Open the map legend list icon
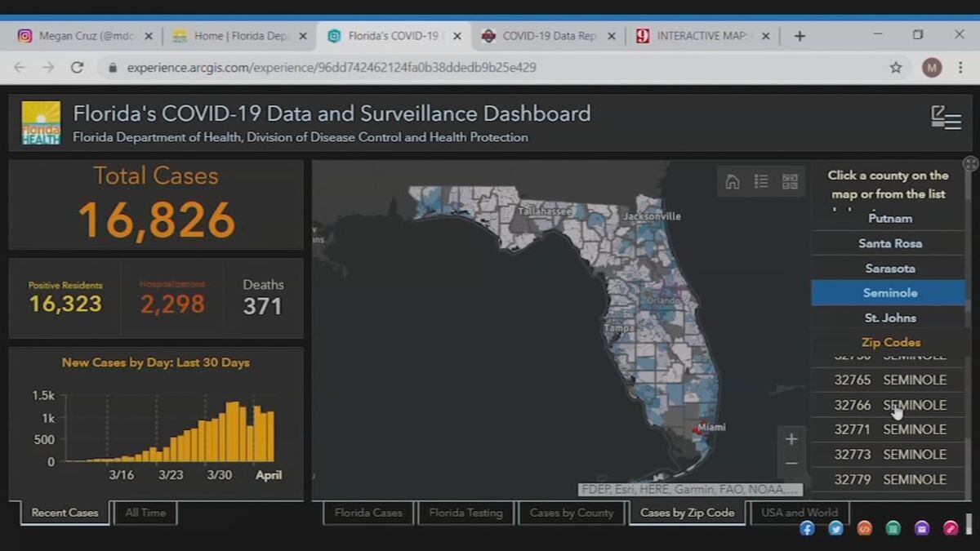 (x=761, y=182)
